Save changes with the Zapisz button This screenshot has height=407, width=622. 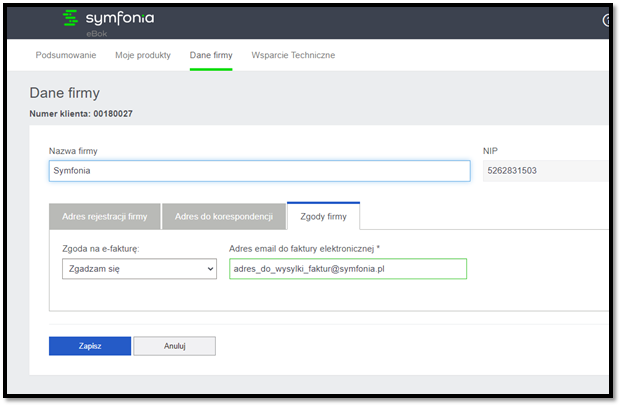click(90, 346)
